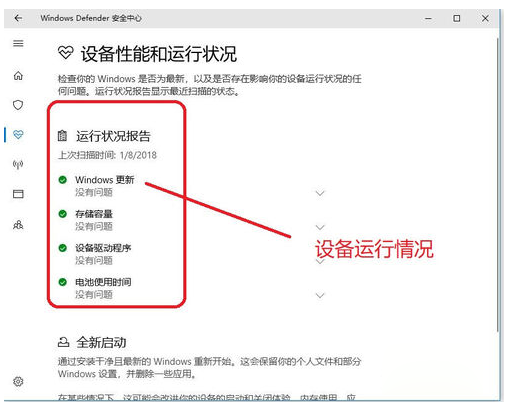Expand the 存储容量 chevron

coord(320,227)
